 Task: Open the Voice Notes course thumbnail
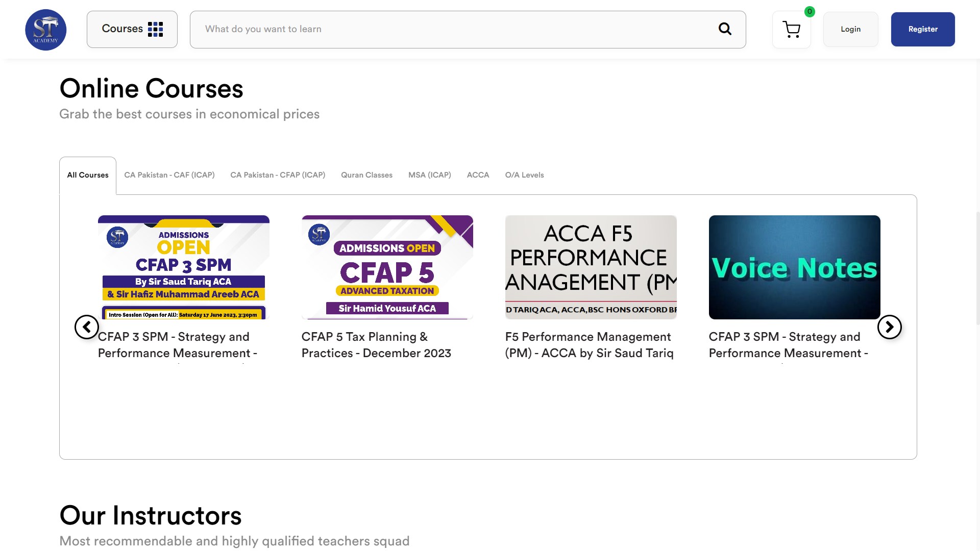click(794, 267)
